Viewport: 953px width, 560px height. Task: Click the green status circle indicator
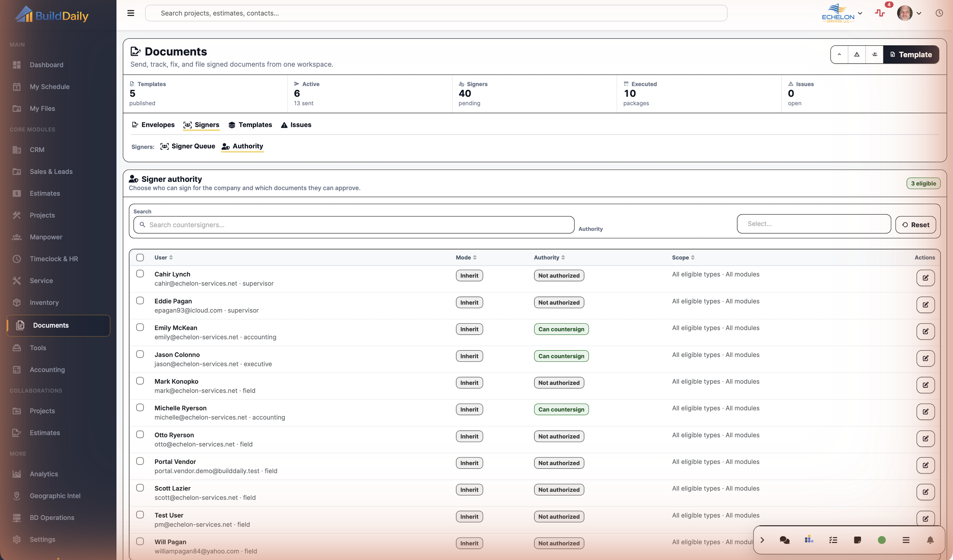point(881,540)
